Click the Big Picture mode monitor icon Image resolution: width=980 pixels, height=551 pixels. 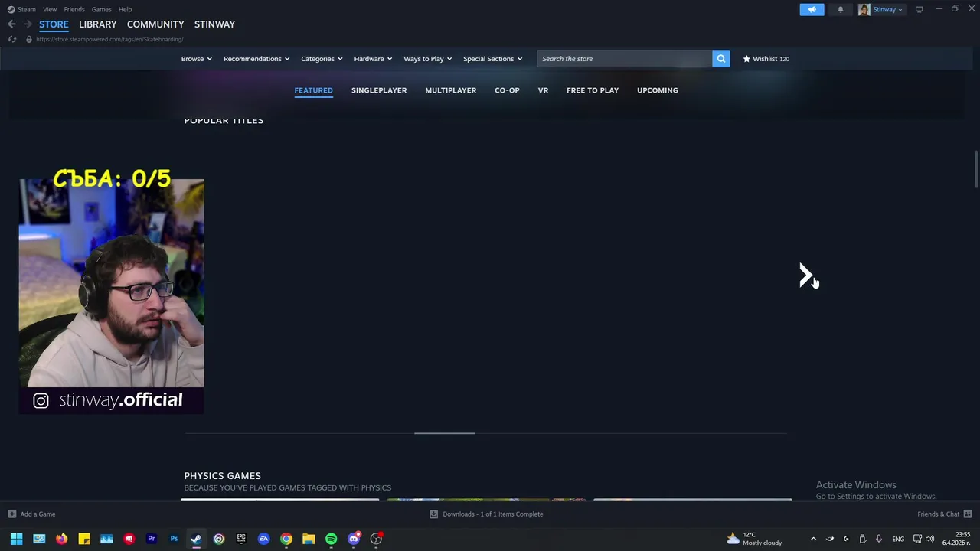919,9
